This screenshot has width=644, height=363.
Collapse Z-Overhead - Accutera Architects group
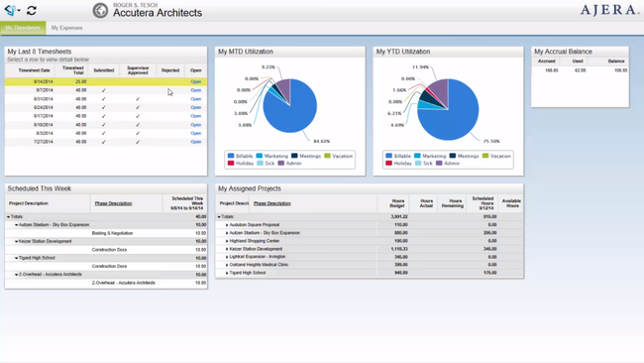click(17, 275)
